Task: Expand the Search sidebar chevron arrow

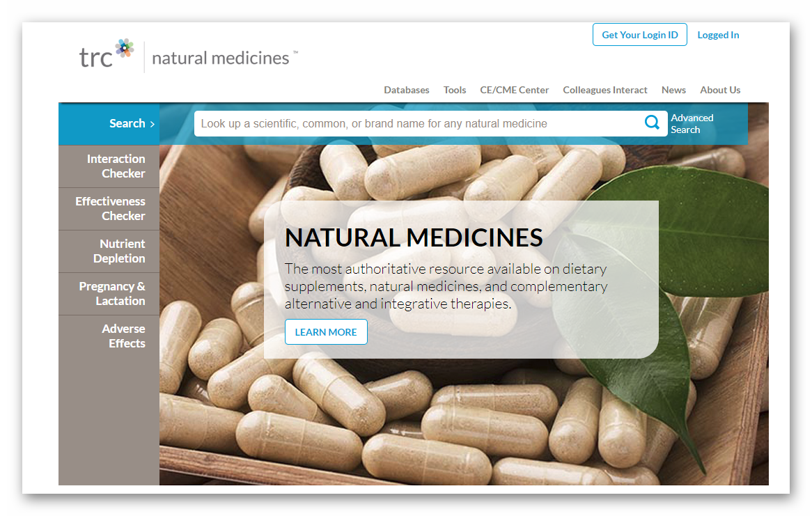Action: (x=153, y=125)
